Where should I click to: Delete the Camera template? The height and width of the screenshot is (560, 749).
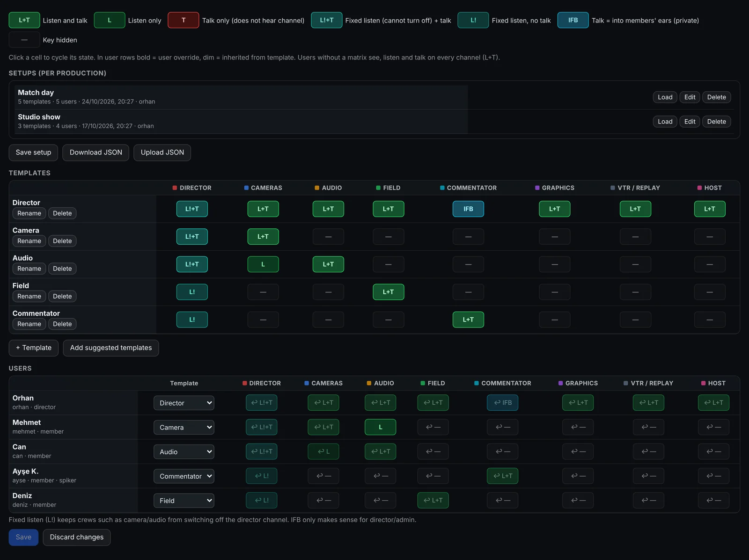click(x=62, y=241)
